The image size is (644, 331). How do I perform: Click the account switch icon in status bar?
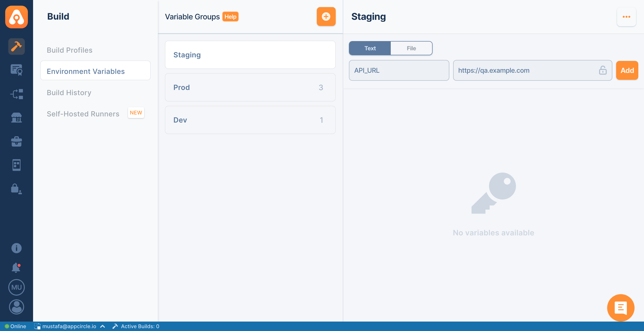click(x=37, y=326)
